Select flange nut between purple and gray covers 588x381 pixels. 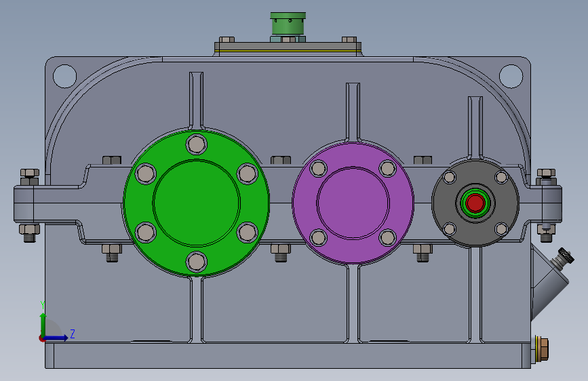[x=423, y=160]
